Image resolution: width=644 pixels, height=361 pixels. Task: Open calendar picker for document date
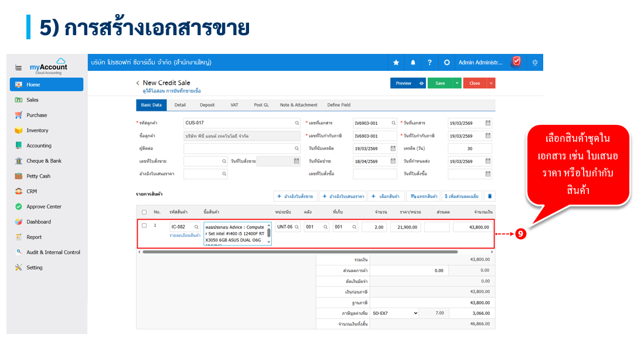click(488, 124)
